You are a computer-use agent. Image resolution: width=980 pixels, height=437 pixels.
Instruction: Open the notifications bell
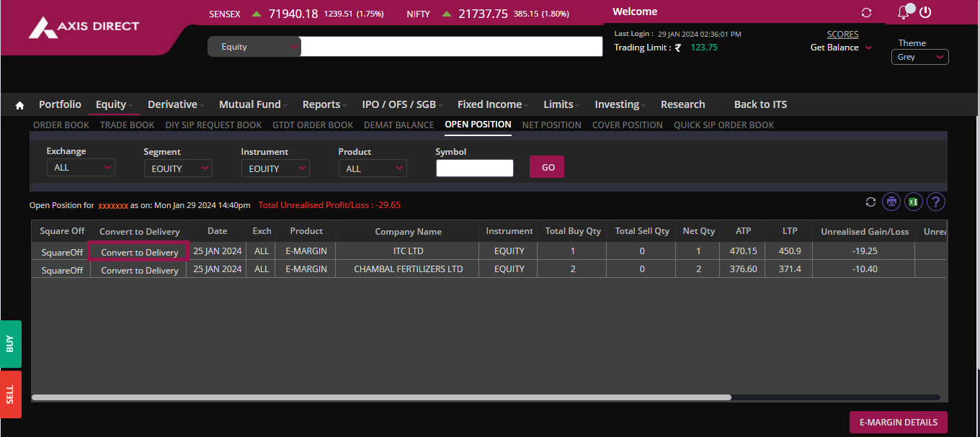click(x=904, y=12)
